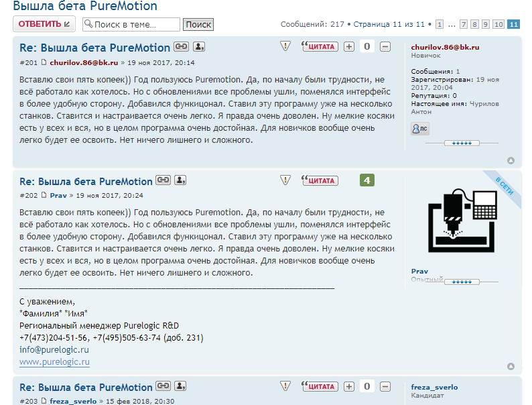The image size is (532, 405).
Task: Quote post #201 with ЦИТАТА button
Action: [320, 46]
